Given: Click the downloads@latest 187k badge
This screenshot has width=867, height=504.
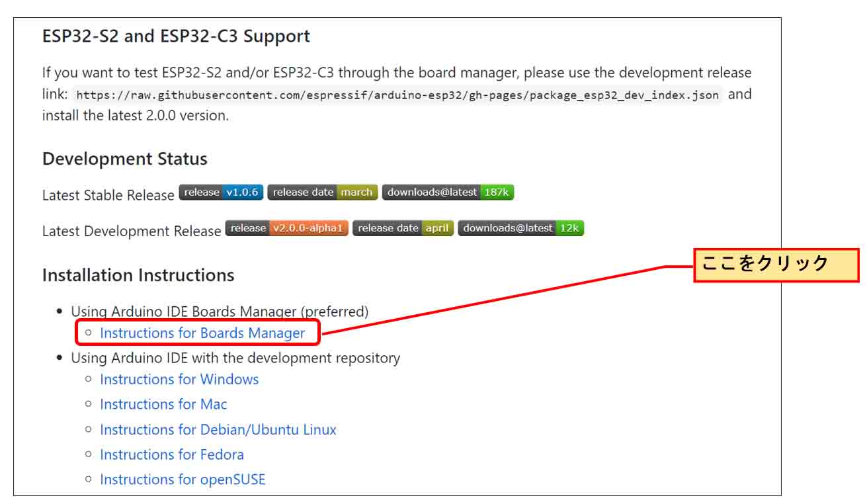Looking at the screenshot, I should [448, 192].
